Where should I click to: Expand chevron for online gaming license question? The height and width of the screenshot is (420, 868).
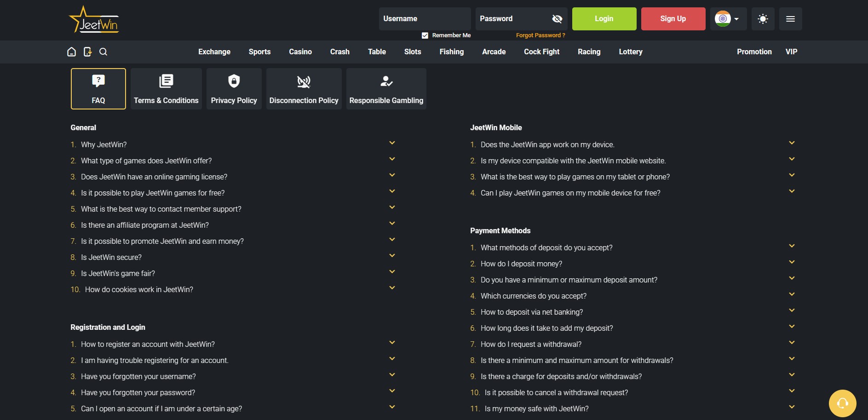coord(392,175)
